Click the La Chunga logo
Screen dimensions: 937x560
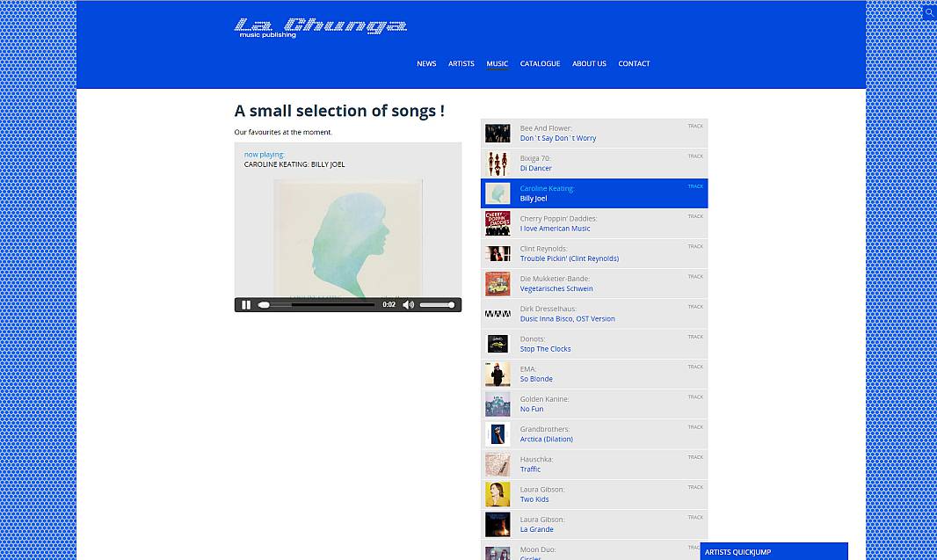coord(320,27)
